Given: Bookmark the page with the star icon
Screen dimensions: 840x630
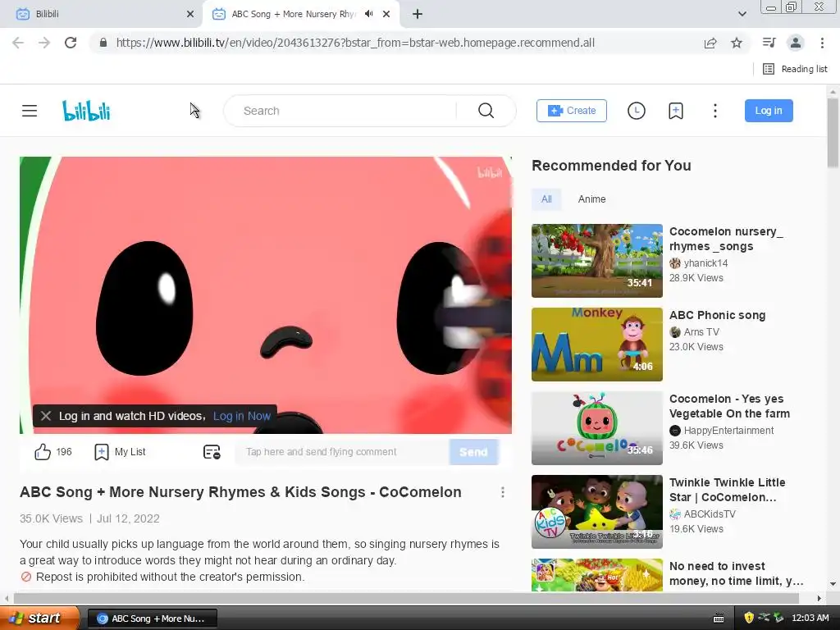Looking at the screenshot, I should pos(737,43).
